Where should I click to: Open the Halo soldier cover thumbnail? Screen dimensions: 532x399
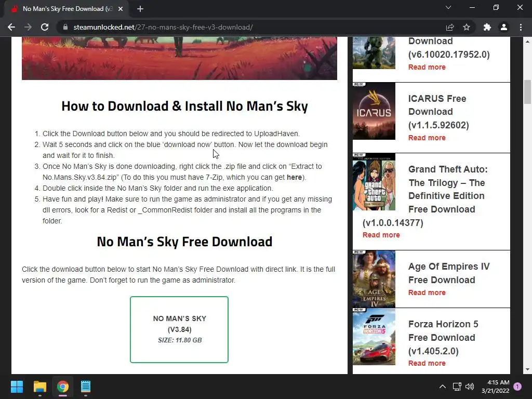tap(374, 53)
